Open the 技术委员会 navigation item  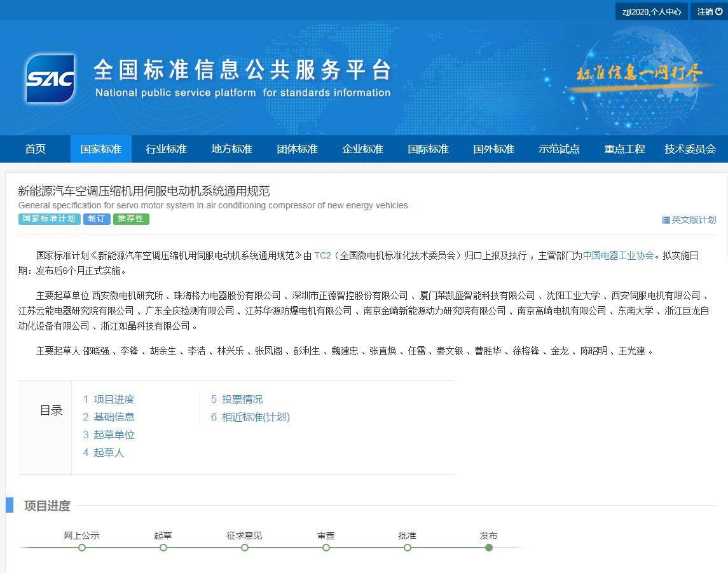click(690, 149)
